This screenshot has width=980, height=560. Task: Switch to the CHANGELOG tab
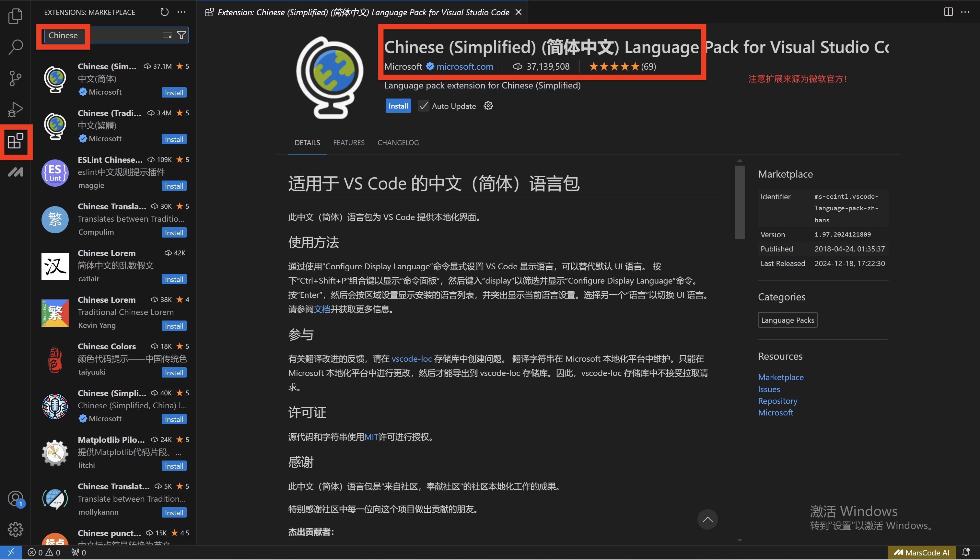pyautogui.click(x=398, y=142)
